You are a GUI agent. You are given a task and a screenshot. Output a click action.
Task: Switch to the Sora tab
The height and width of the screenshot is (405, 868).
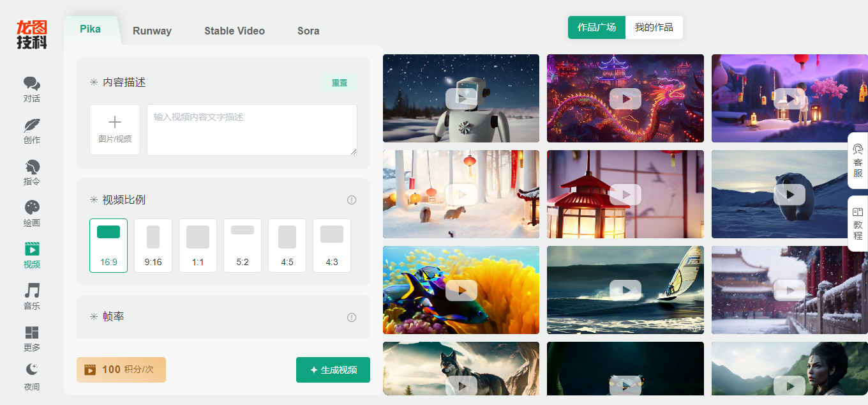pyautogui.click(x=308, y=31)
